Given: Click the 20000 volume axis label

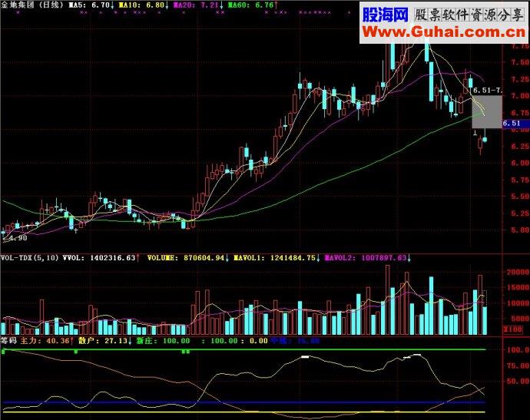Looking at the screenshot, I should coord(518,272).
